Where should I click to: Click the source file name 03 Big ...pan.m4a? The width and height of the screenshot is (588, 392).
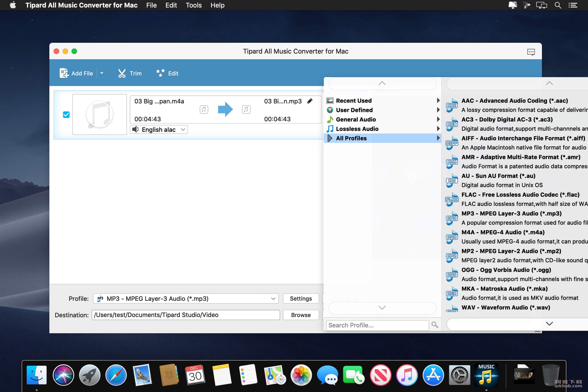coord(159,101)
